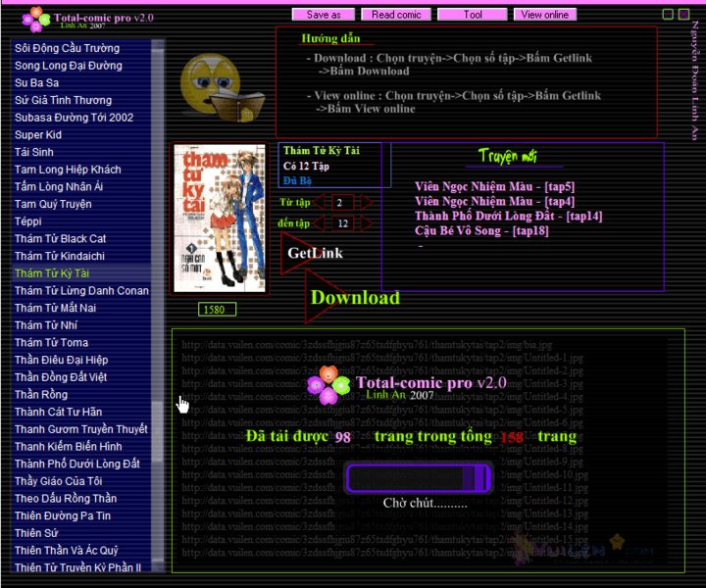Click the View online button
Screen dimensions: 706x588
[x=544, y=15]
